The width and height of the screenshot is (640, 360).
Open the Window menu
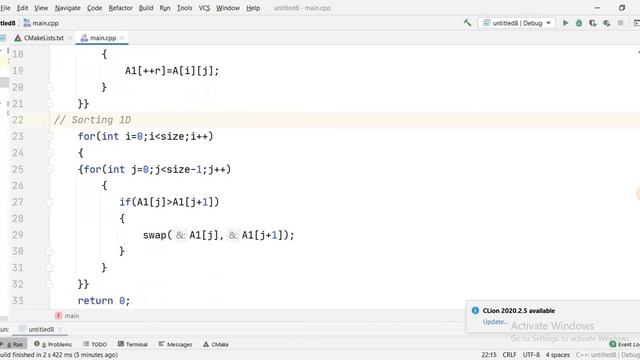[x=228, y=8]
